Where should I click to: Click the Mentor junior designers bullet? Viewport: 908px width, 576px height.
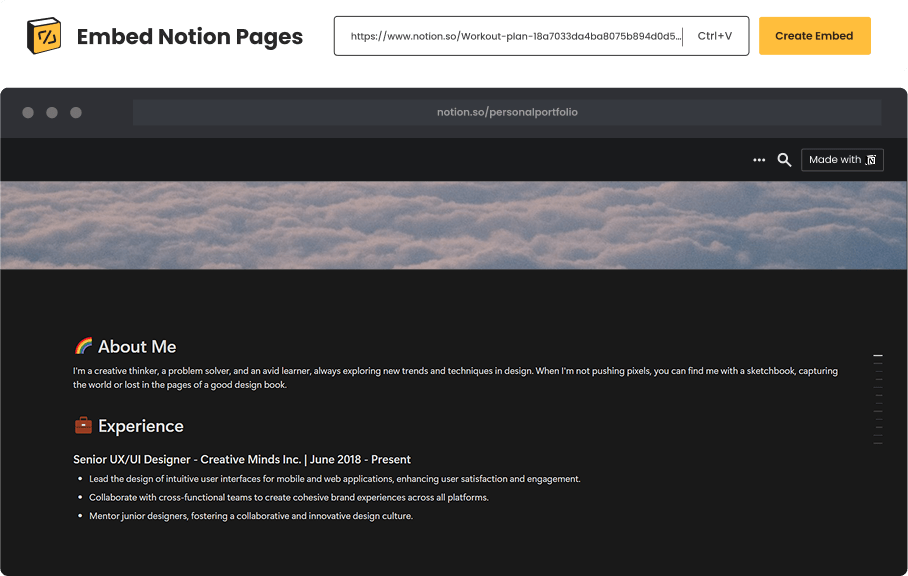pyautogui.click(x=250, y=516)
